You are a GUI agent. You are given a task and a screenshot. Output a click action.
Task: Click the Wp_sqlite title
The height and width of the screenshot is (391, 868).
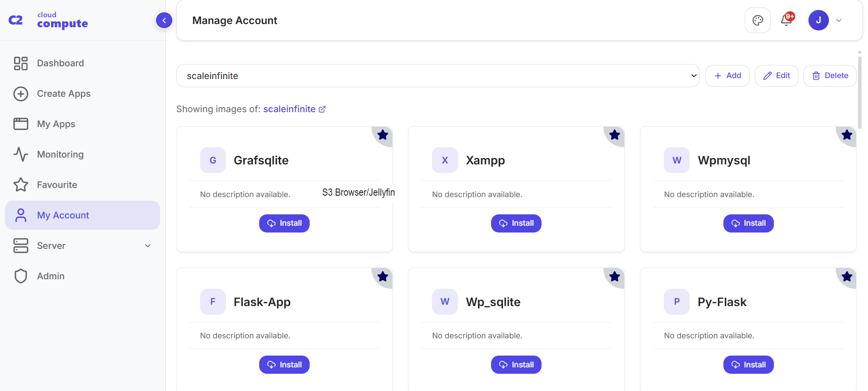pyautogui.click(x=493, y=302)
